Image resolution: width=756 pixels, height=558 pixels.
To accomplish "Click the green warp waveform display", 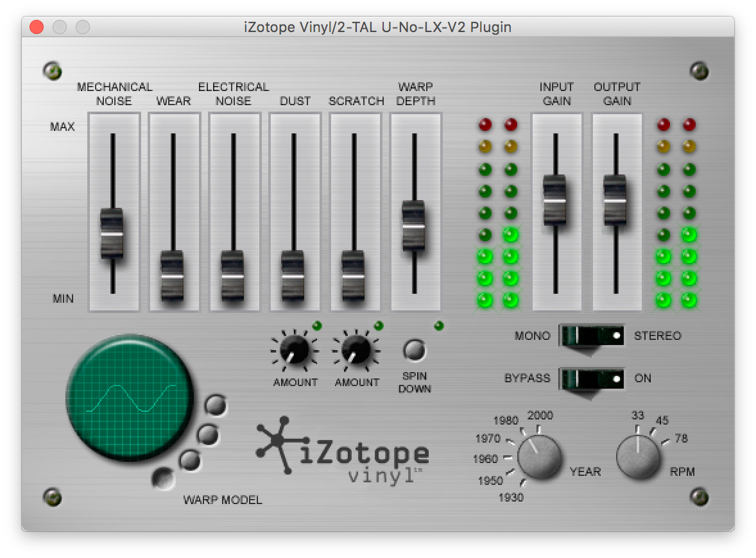I will [130, 398].
